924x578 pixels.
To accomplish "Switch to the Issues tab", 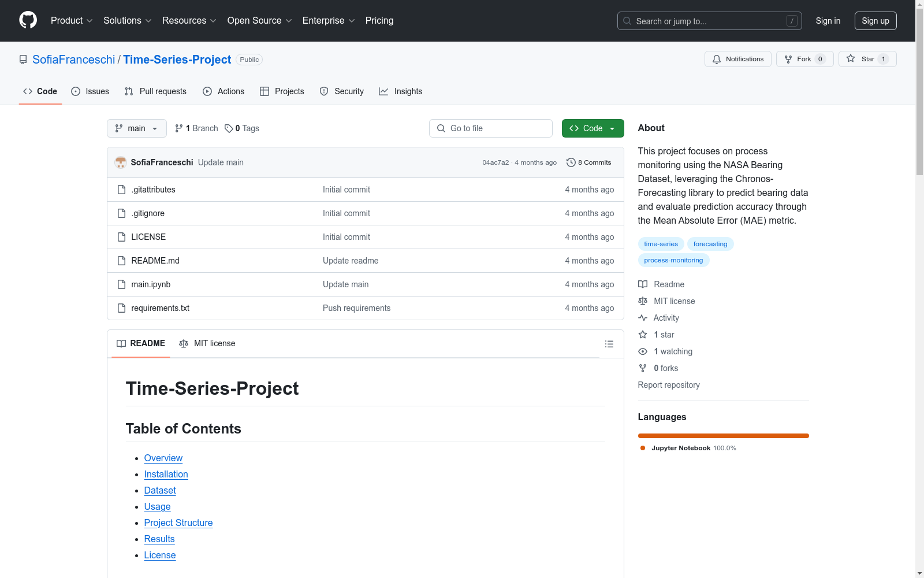I will pyautogui.click(x=90, y=91).
